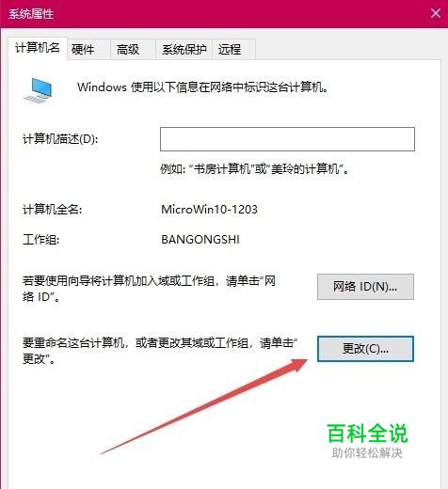This screenshot has height=489, width=448.
Task: Click the 百科全说 green watermark logo
Action: pyautogui.click(x=367, y=434)
